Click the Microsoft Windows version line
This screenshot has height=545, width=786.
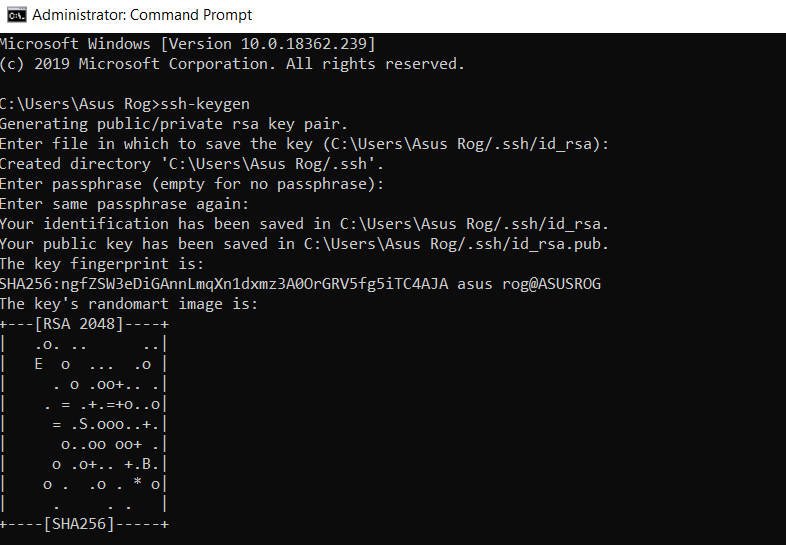coord(187,44)
